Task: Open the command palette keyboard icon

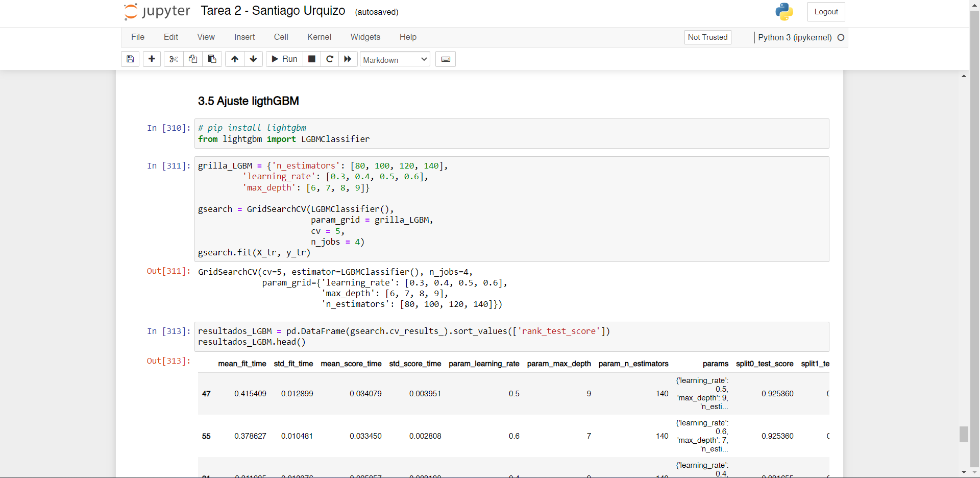Action: coord(446,59)
